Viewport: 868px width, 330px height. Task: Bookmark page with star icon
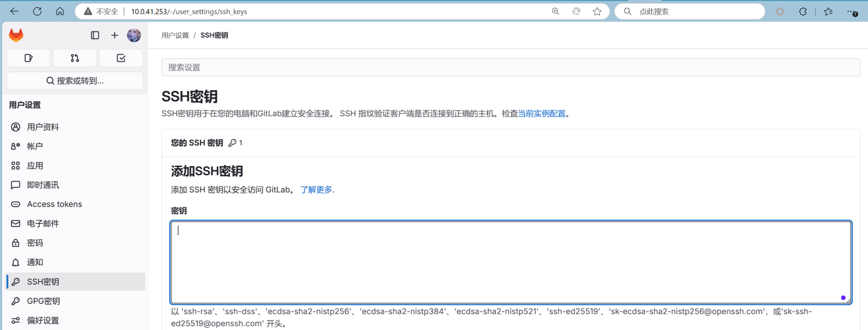click(x=597, y=11)
